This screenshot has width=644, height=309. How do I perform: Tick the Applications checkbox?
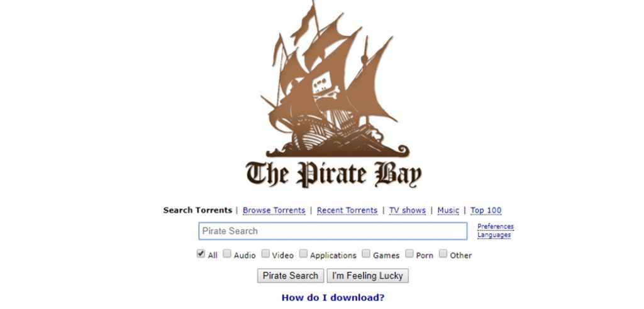pyautogui.click(x=303, y=254)
